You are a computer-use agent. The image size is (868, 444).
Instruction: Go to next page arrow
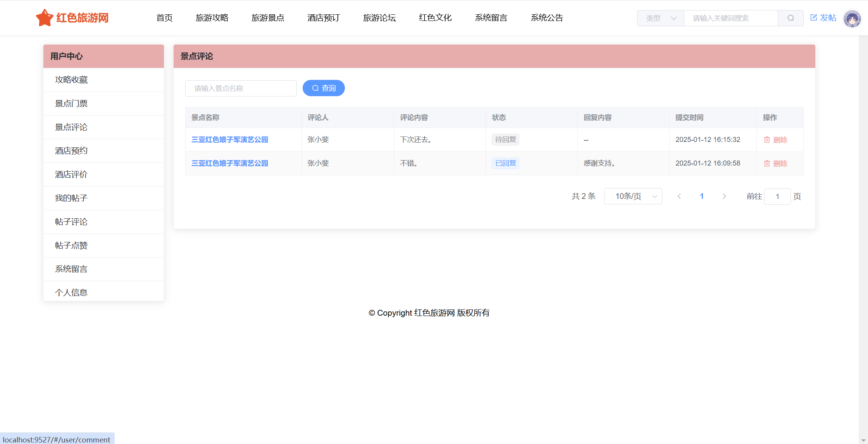pos(724,197)
